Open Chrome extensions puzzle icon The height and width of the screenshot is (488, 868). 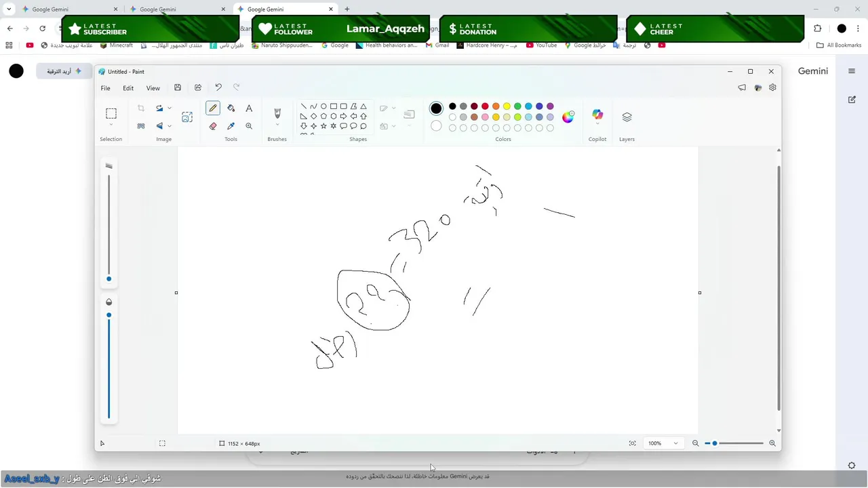click(817, 28)
